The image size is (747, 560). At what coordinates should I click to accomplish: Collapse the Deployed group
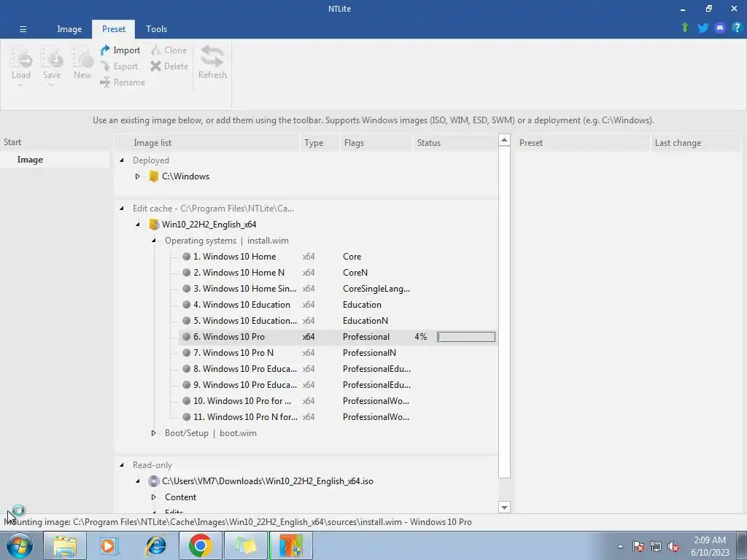pyautogui.click(x=122, y=160)
